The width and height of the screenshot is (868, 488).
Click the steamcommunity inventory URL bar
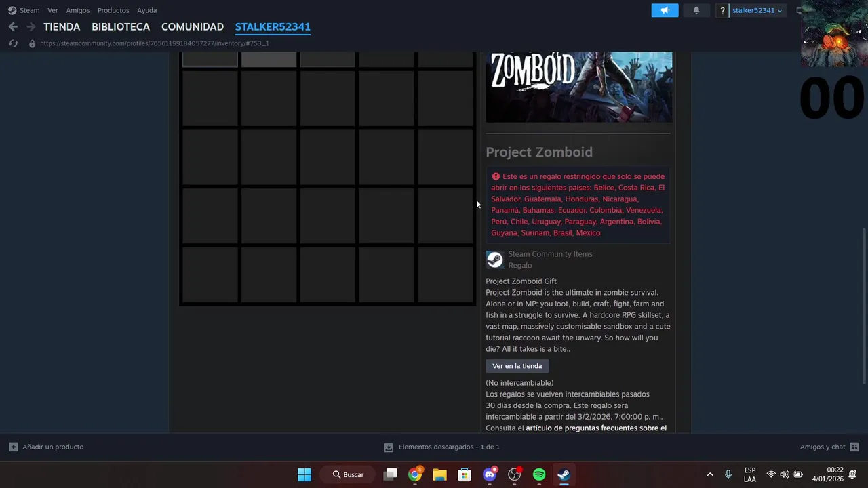[155, 43]
